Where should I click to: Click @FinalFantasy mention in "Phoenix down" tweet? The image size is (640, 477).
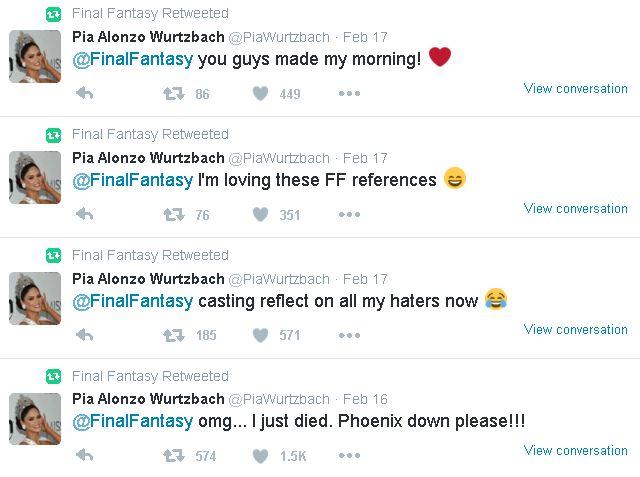pyautogui.click(x=132, y=421)
